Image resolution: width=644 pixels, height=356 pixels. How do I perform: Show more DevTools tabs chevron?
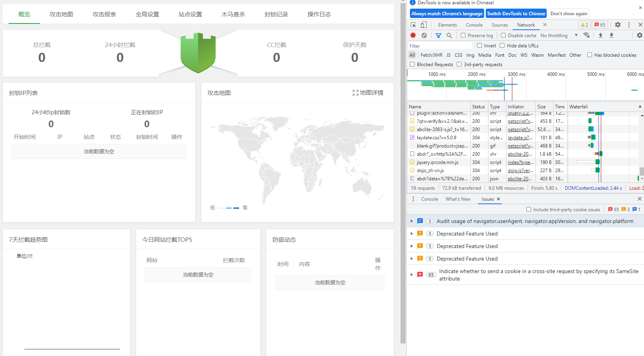(x=545, y=25)
